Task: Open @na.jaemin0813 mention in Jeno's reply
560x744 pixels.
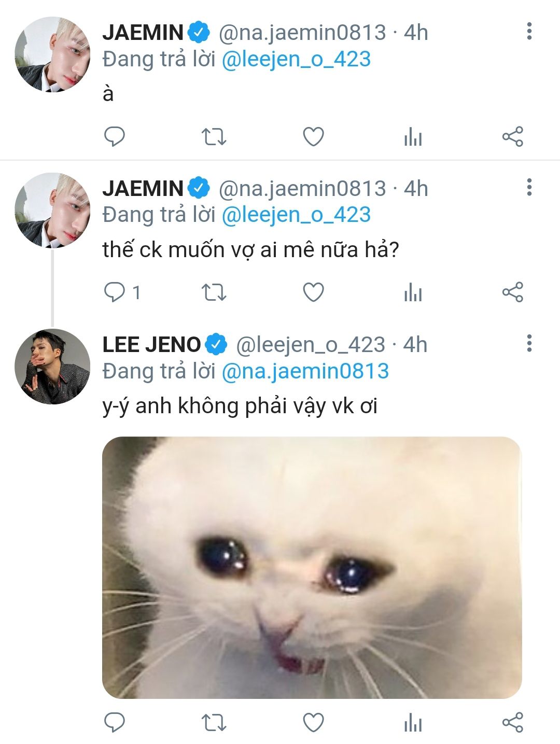Action: coord(305,371)
